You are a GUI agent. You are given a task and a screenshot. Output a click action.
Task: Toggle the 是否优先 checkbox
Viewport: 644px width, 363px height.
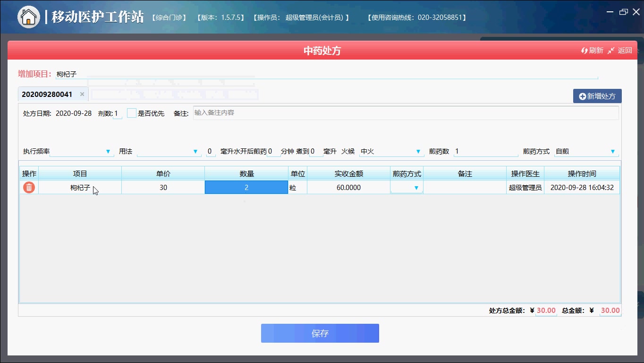(x=132, y=113)
